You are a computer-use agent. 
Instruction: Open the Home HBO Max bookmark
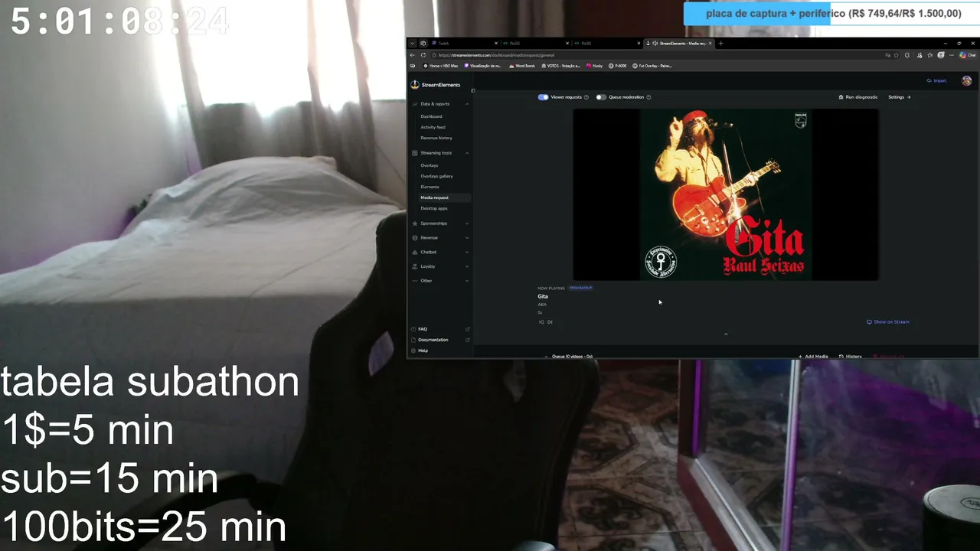pos(441,66)
